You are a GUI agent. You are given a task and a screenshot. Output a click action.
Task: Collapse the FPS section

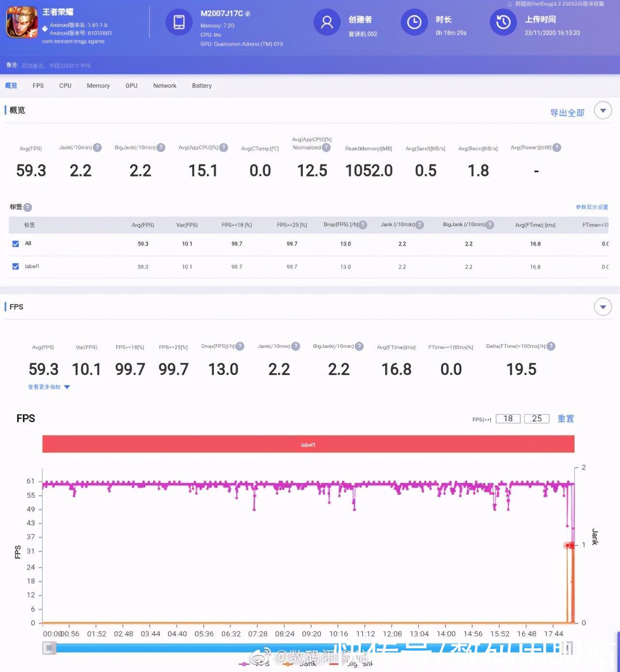click(x=603, y=307)
